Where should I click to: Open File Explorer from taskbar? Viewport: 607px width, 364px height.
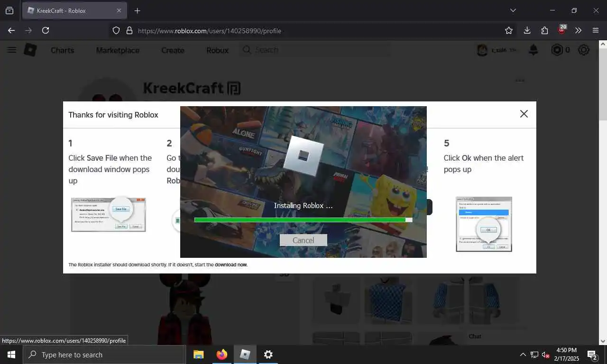(x=198, y=355)
